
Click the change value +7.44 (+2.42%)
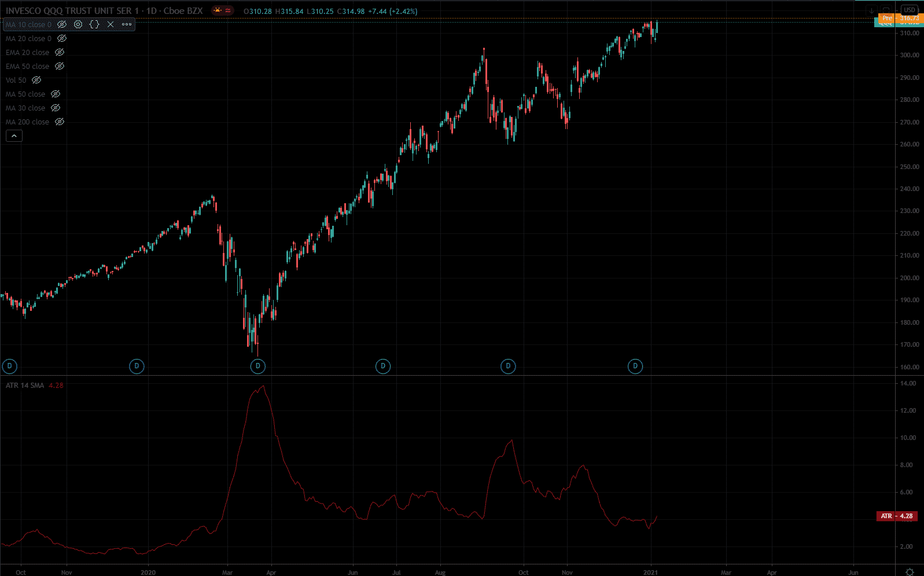pyautogui.click(x=392, y=11)
